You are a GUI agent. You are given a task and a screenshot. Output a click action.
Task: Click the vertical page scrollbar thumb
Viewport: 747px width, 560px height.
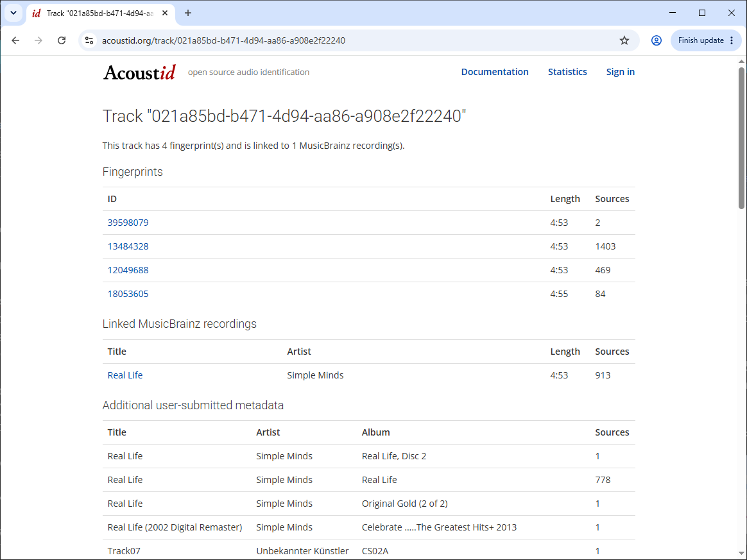(x=741, y=138)
